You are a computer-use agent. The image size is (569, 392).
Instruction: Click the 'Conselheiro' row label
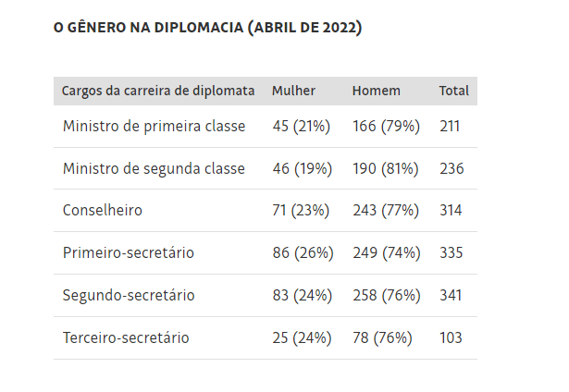(x=103, y=210)
